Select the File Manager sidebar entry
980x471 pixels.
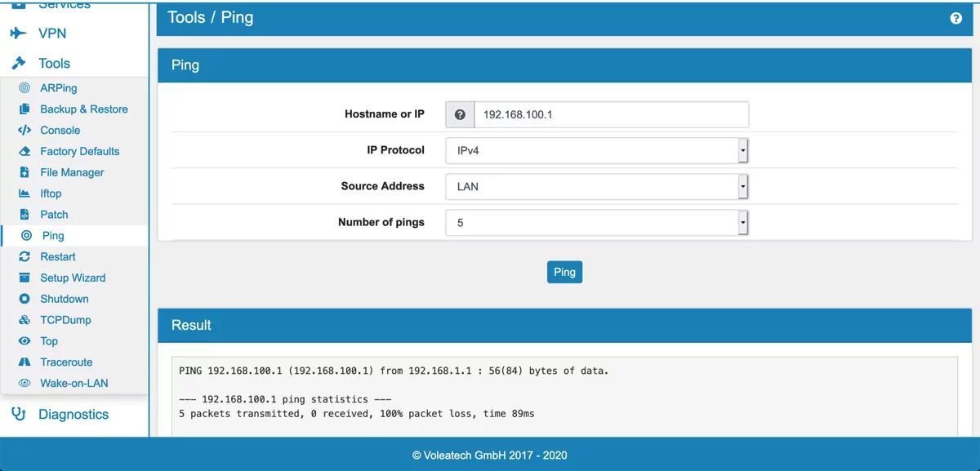[x=72, y=173]
